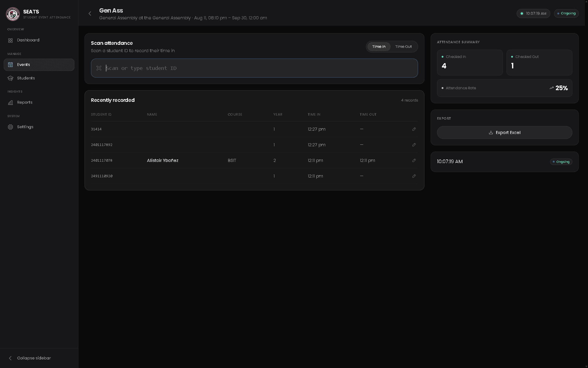Go to the Students page
Viewport: 588px width, 368px height.
(39, 78)
